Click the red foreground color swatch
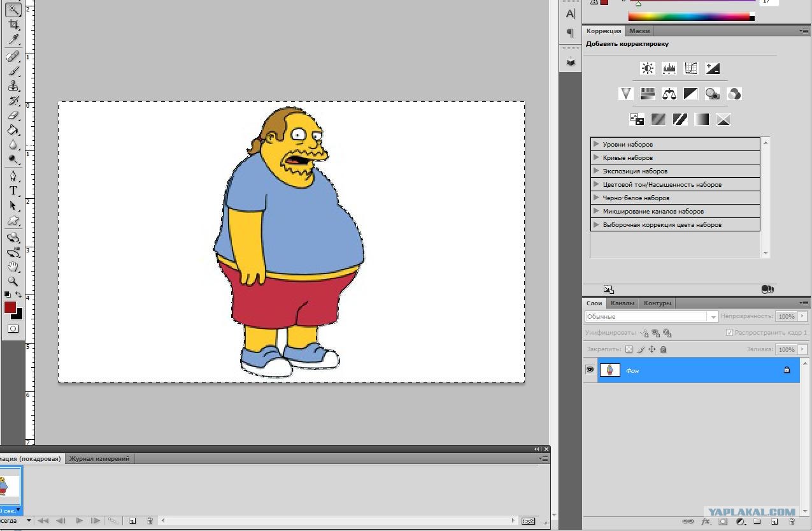The width and height of the screenshot is (812, 531). tap(10, 307)
